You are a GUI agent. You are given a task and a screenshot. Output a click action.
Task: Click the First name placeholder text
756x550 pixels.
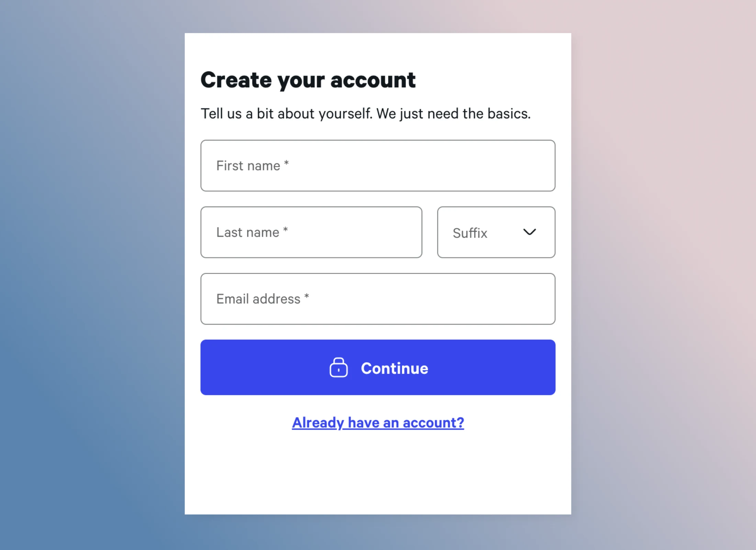248,166
